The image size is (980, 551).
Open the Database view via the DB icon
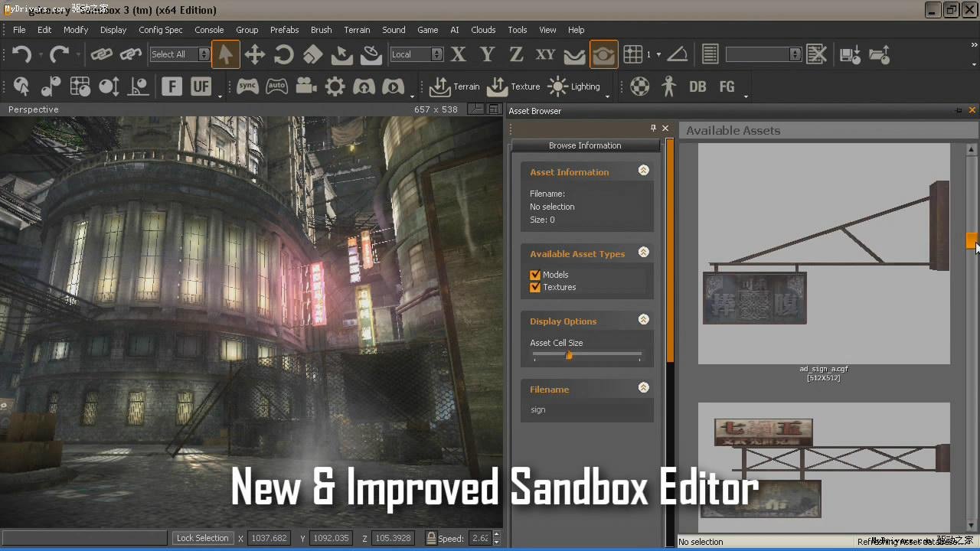point(697,86)
